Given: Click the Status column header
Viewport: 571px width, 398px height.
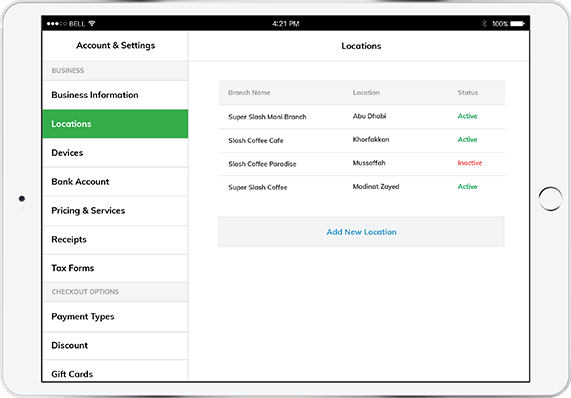Looking at the screenshot, I should coord(468,92).
